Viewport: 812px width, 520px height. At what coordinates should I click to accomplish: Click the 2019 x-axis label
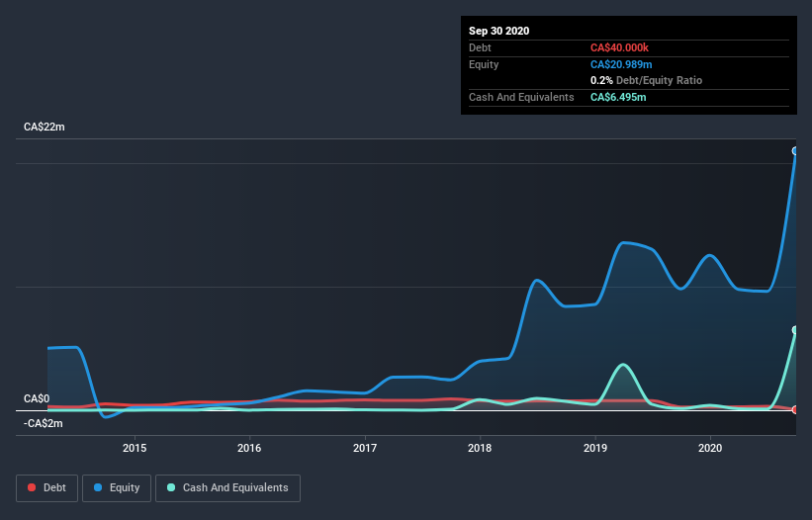click(595, 448)
